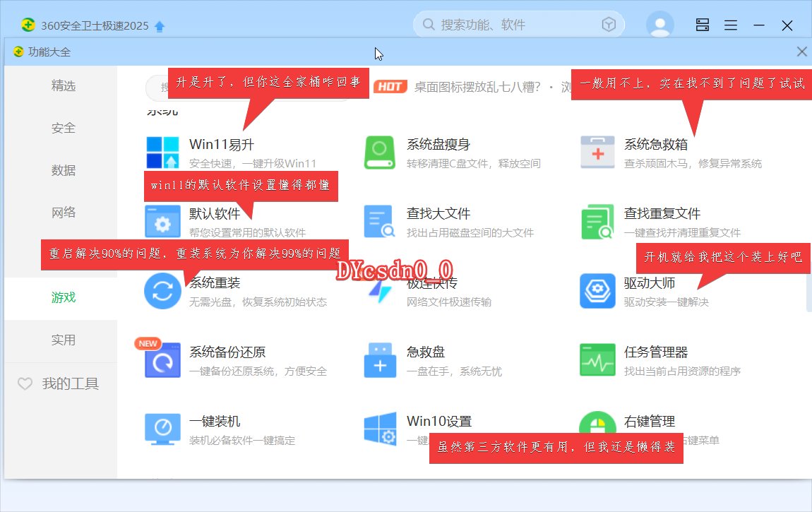This screenshot has width=812, height=512.
Task: Open the 任务管理器 pulse monitor icon
Action: pos(597,359)
